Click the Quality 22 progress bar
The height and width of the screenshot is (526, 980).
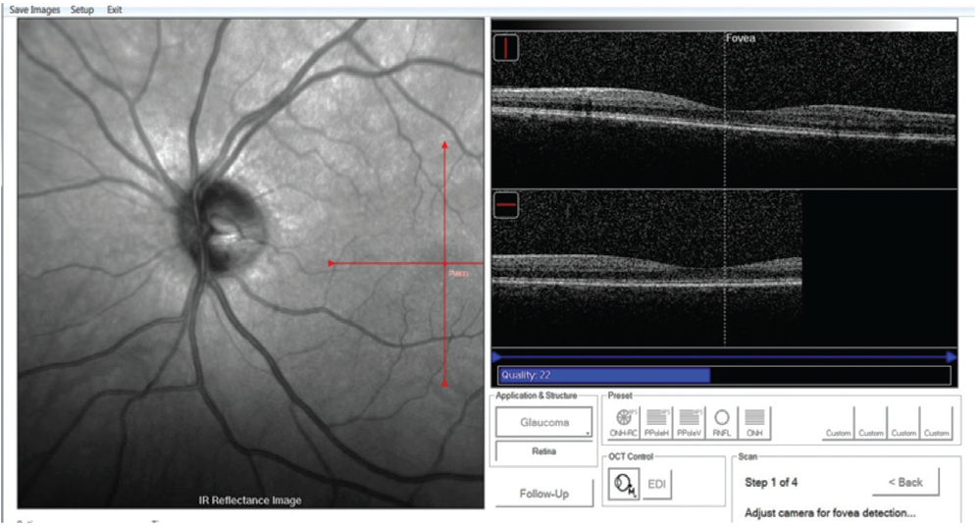click(x=724, y=375)
